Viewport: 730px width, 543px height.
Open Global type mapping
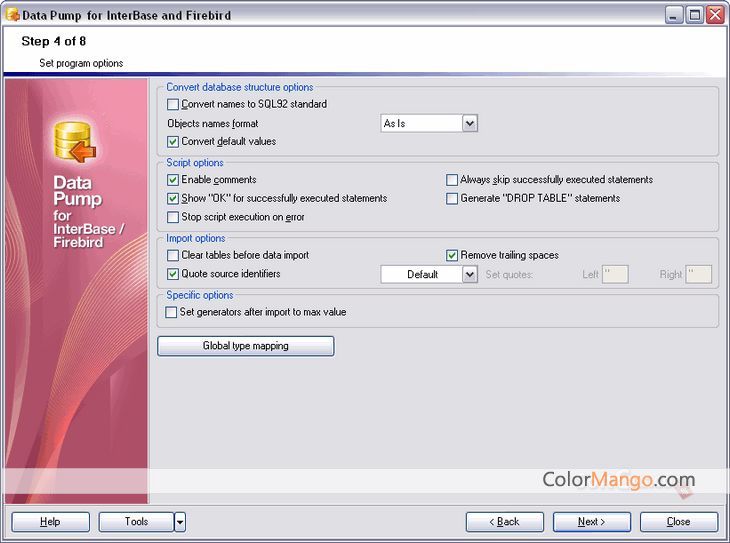point(245,346)
